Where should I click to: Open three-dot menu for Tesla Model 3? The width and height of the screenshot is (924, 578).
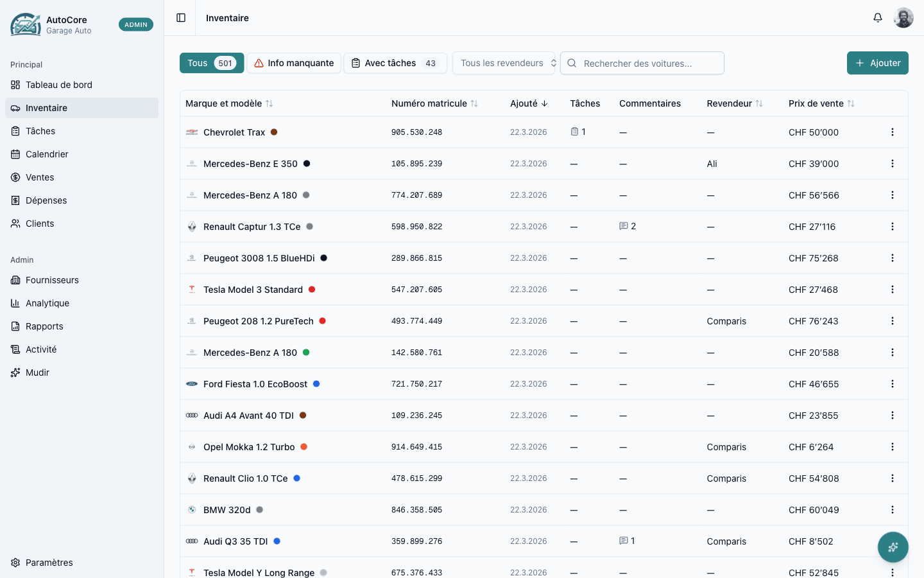point(892,290)
